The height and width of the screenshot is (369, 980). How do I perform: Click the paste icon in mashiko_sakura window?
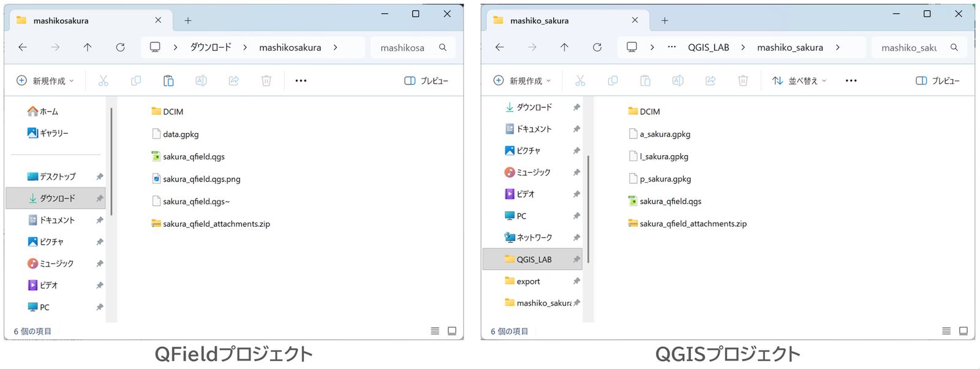tap(645, 80)
